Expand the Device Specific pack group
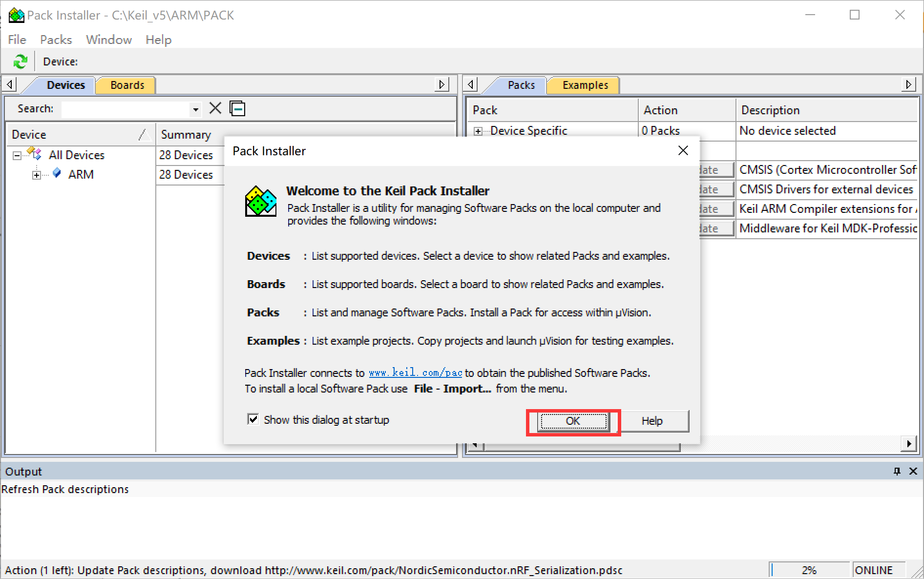This screenshot has height=579, width=924. 478,131
